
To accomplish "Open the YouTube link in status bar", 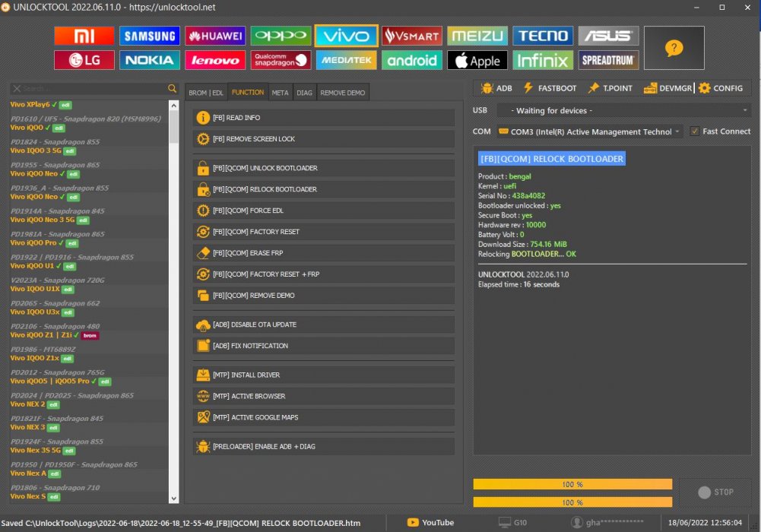I will 431,522.
